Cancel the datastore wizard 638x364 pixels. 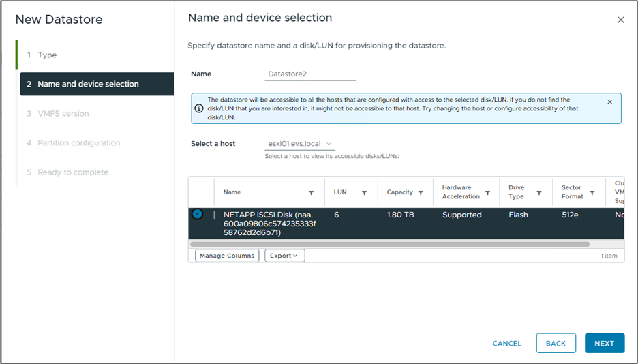point(506,344)
